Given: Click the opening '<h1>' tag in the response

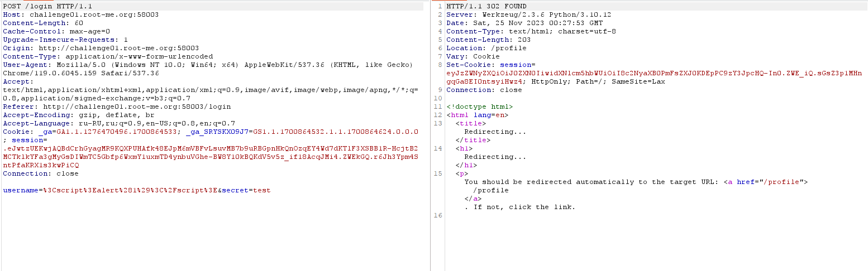Looking at the screenshot, I should pos(464,148).
